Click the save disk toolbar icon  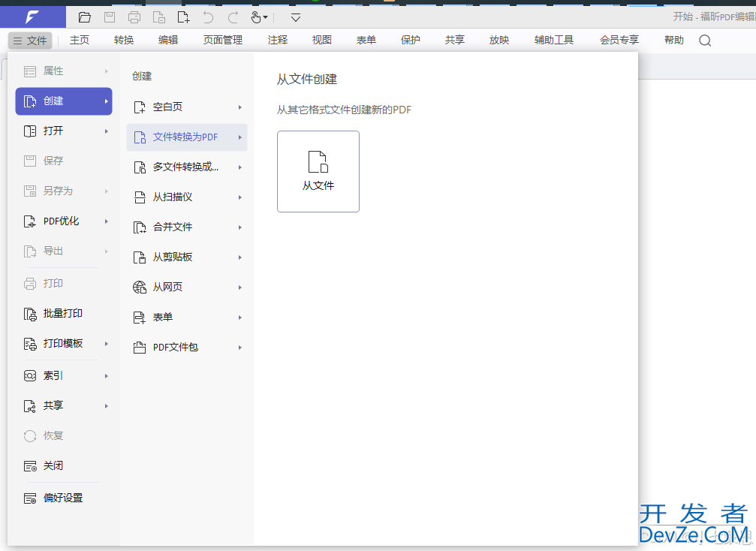click(110, 18)
